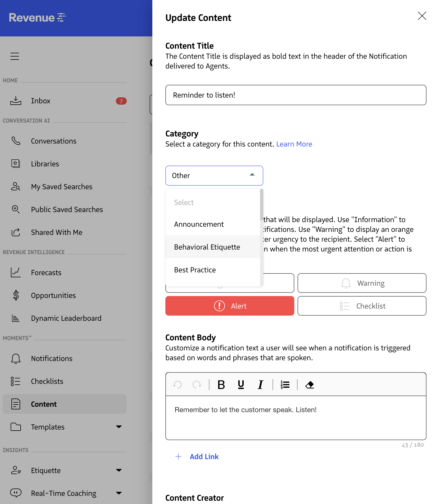Image resolution: width=439 pixels, height=504 pixels.
Task: Click the Public Saved Searches magnifier icon
Action: click(x=16, y=209)
